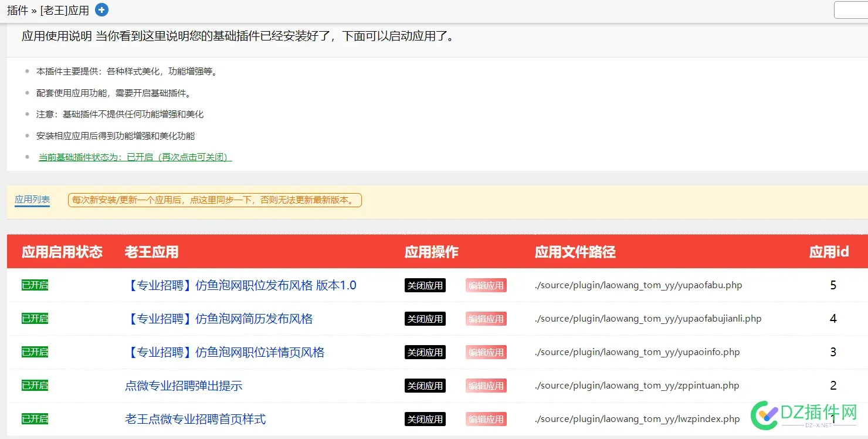Click 关闭应用 for yupaofabu.php row

pyautogui.click(x=425, y=285)
